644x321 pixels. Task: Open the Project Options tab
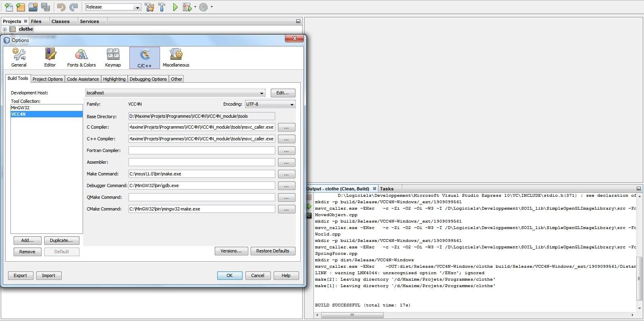[48, 79]
